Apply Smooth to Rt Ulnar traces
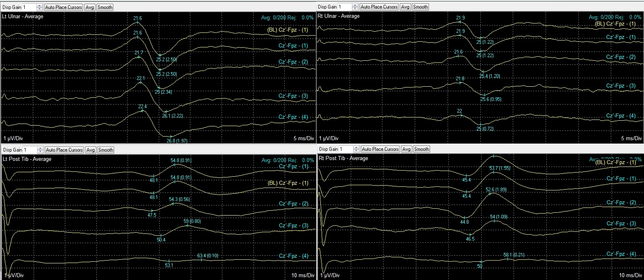Viewport: 644px width, 280px height. [420, 7]
